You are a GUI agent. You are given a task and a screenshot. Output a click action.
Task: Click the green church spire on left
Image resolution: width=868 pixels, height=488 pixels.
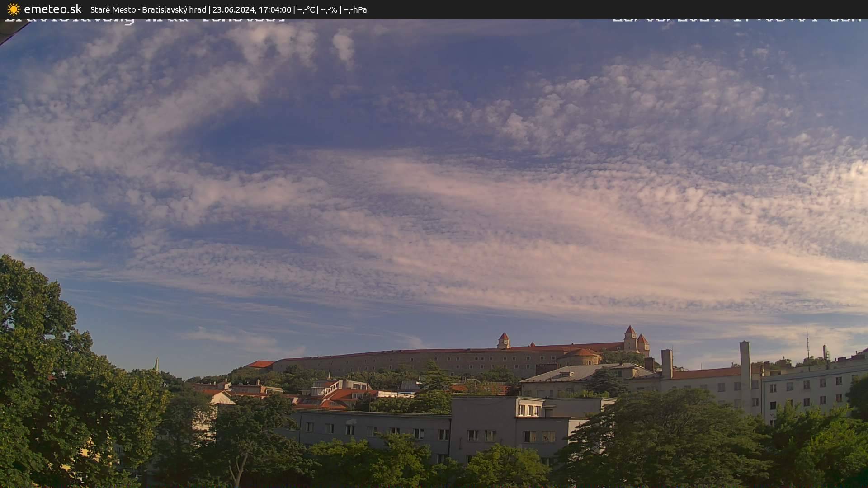coord(156,364)
